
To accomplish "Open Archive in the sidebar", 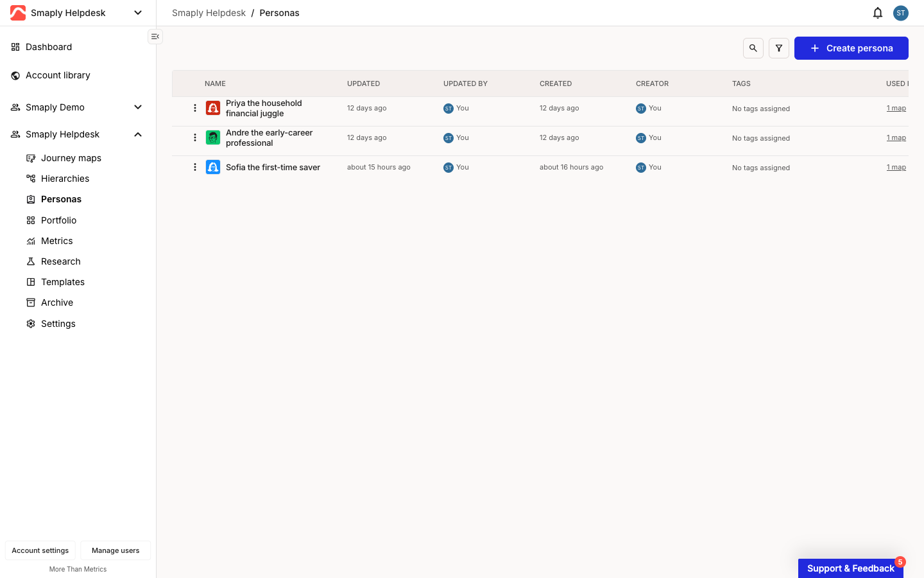I will pos(57,302).
